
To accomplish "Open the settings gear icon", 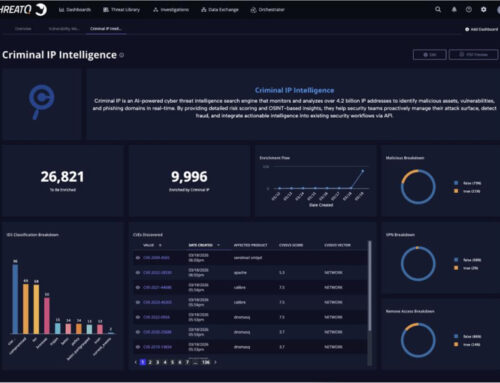I will pyautogui.click(x=483, y=9).
